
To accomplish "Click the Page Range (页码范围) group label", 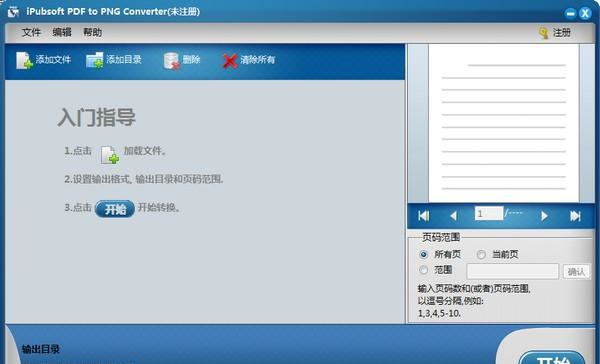I will [x=441, y=237].
